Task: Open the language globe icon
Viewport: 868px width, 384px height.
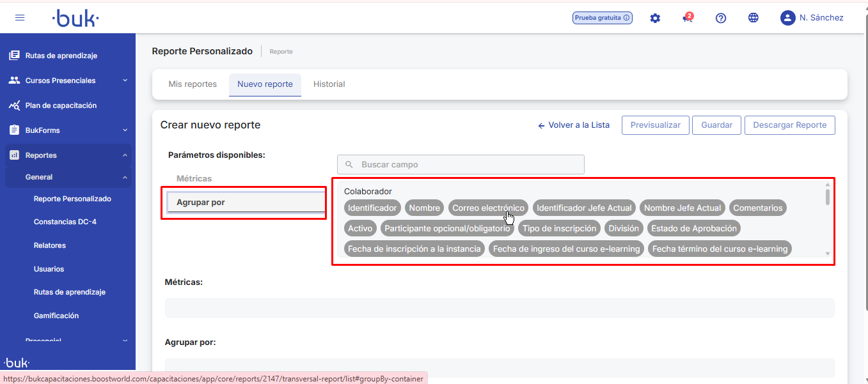Action: (x=754, y=18)
